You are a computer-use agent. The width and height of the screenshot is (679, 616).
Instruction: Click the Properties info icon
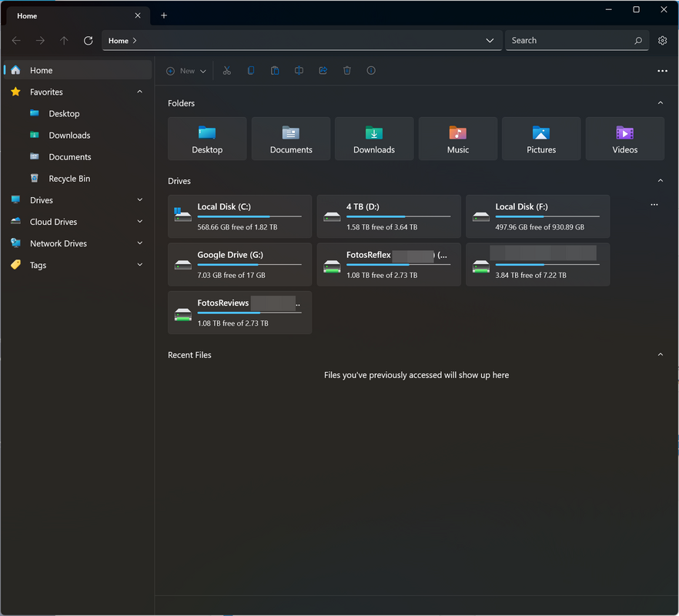pos(371,71)
